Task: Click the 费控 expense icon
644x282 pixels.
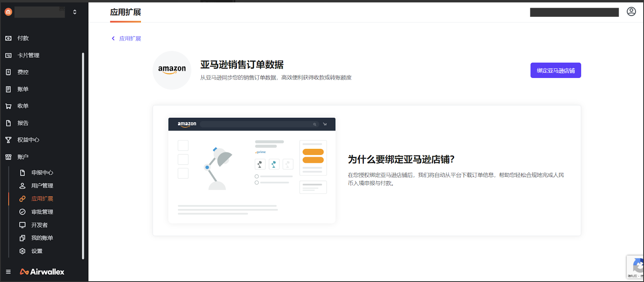Action: point(8,72)
